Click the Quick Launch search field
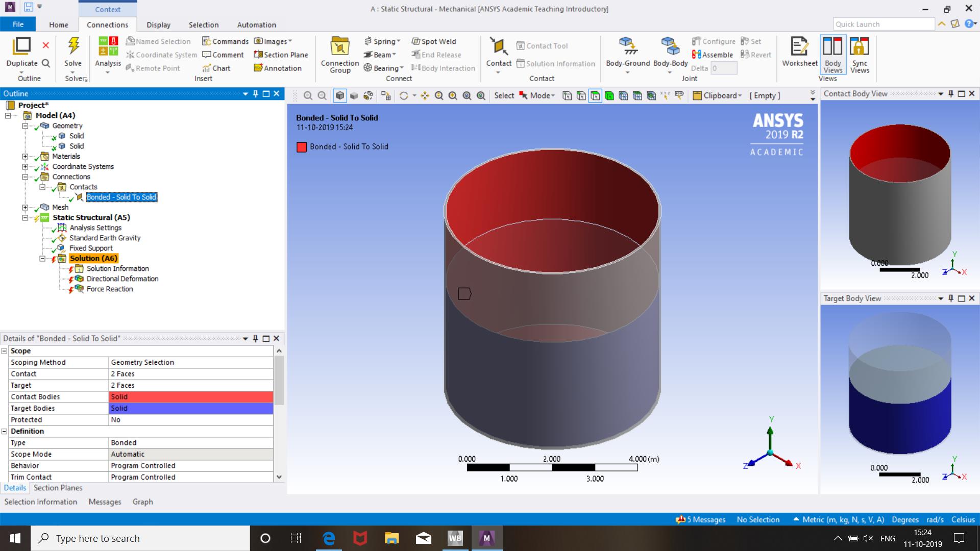This screenshot has width=980, height=551. 884,24
